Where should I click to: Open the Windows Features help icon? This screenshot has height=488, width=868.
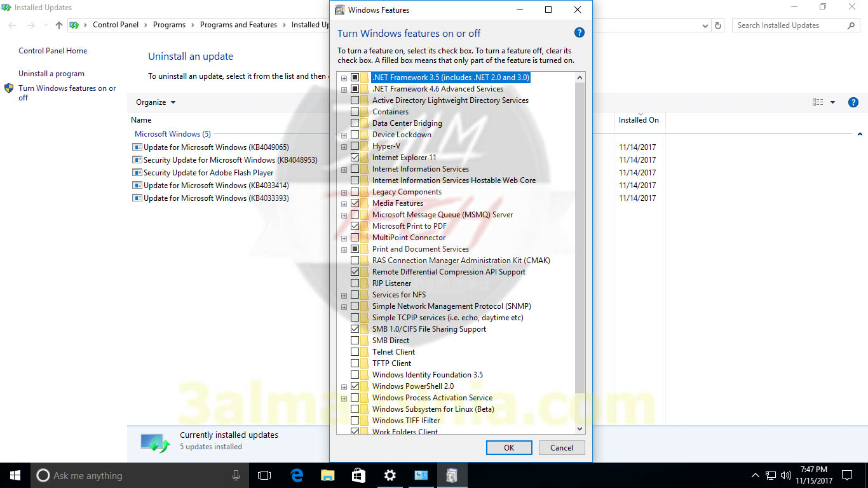pos(579,33)
